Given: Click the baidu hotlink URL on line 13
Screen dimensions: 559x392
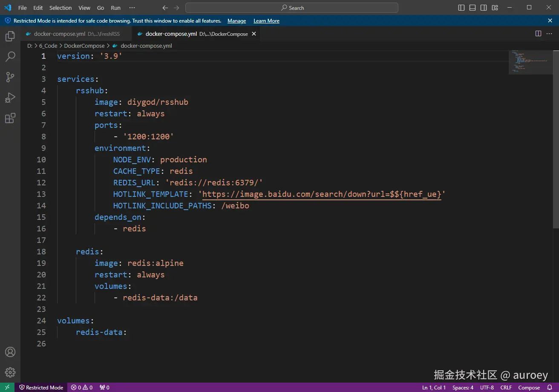Looking at the screenshot, I should point(322,194).
